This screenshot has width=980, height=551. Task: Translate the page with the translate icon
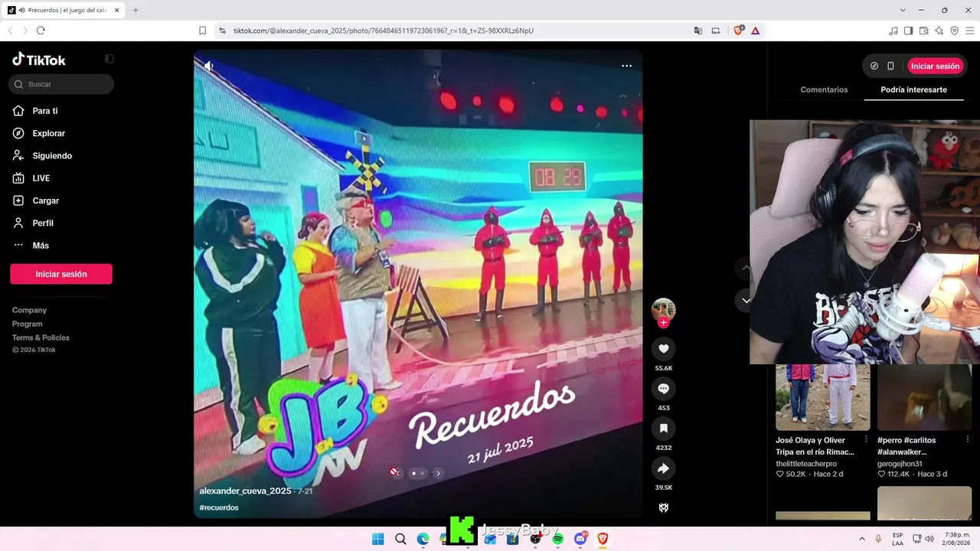[x=697, y=31]
